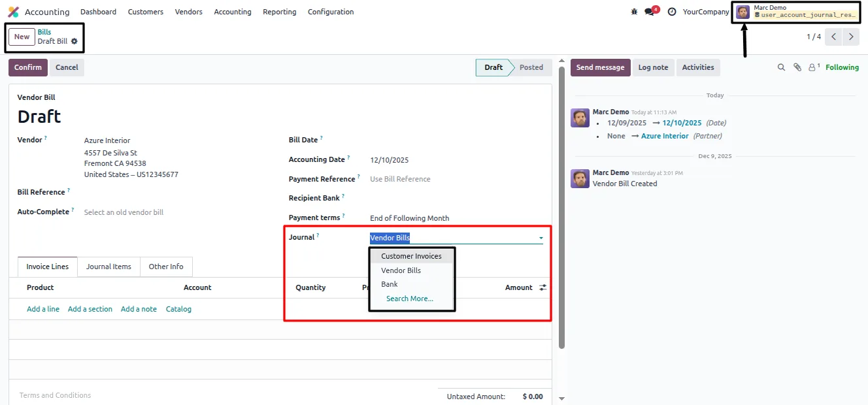Click the Cancel button
The height and width of the screenshot is (405, 868).
click(x=67, y=67)
